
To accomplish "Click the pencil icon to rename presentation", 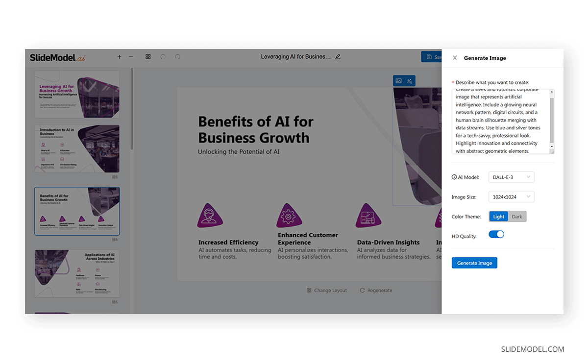I will coord(338,57).
